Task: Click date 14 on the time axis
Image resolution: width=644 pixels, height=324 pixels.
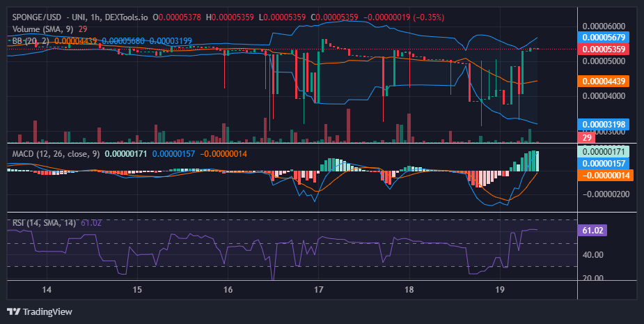Action: click(47, 289)
